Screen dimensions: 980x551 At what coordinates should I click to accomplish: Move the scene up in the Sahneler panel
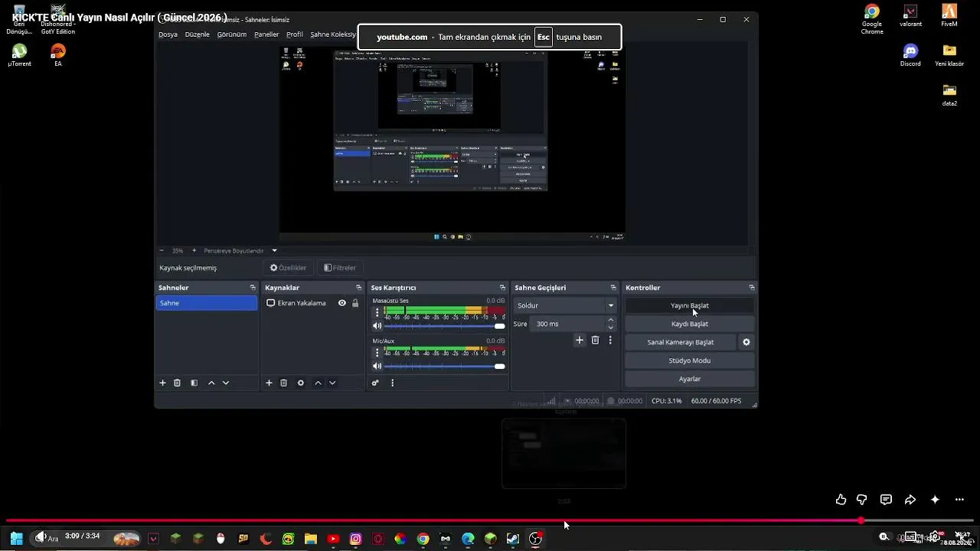211,383
